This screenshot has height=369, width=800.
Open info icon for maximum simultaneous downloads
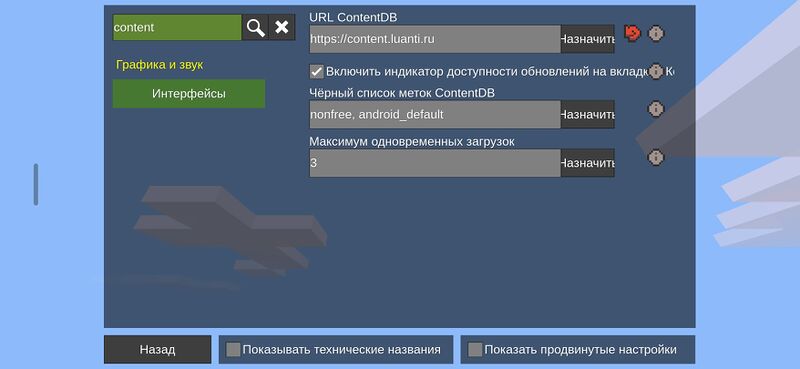click(656, 158)
